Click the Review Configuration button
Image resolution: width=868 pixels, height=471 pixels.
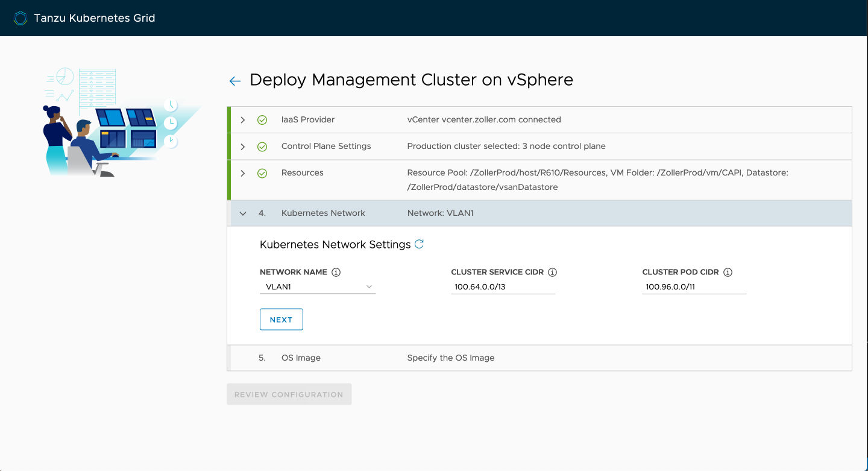click(289, 394)
